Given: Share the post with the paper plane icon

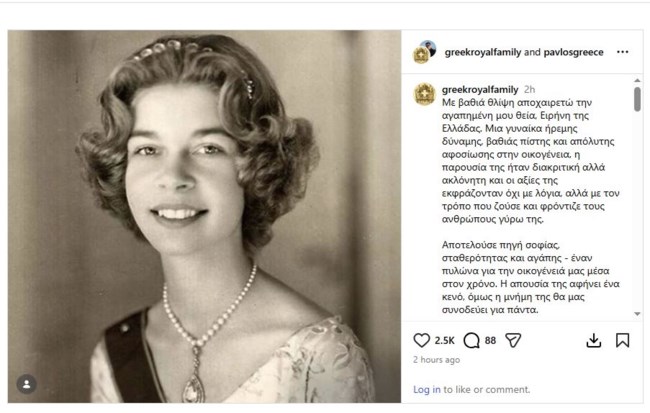Looking at the screenshot, I should (513, 340).
